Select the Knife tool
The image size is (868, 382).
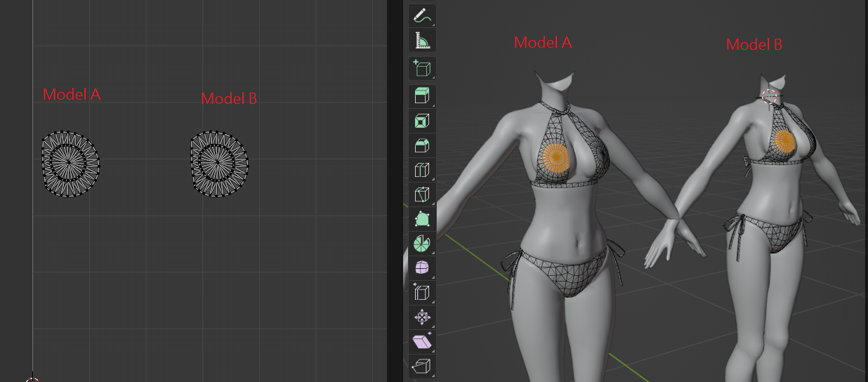click(422, 195)
